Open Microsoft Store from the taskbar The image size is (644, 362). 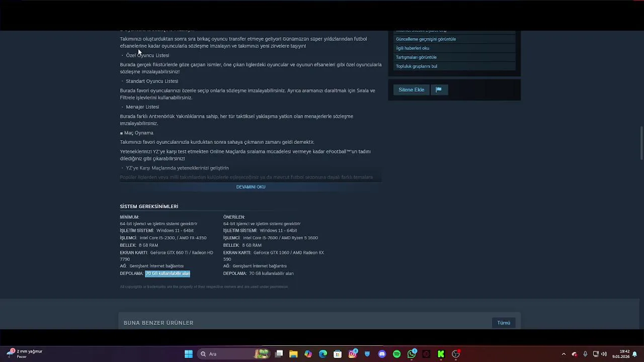(338, 354)
